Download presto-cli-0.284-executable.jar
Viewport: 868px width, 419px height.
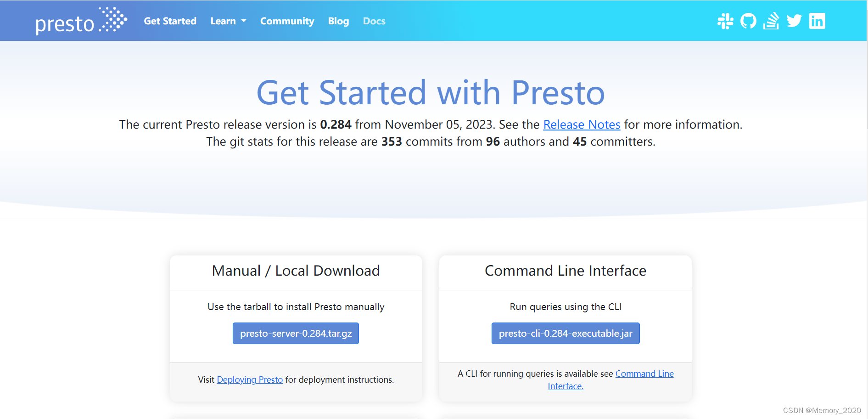point(566,333)
